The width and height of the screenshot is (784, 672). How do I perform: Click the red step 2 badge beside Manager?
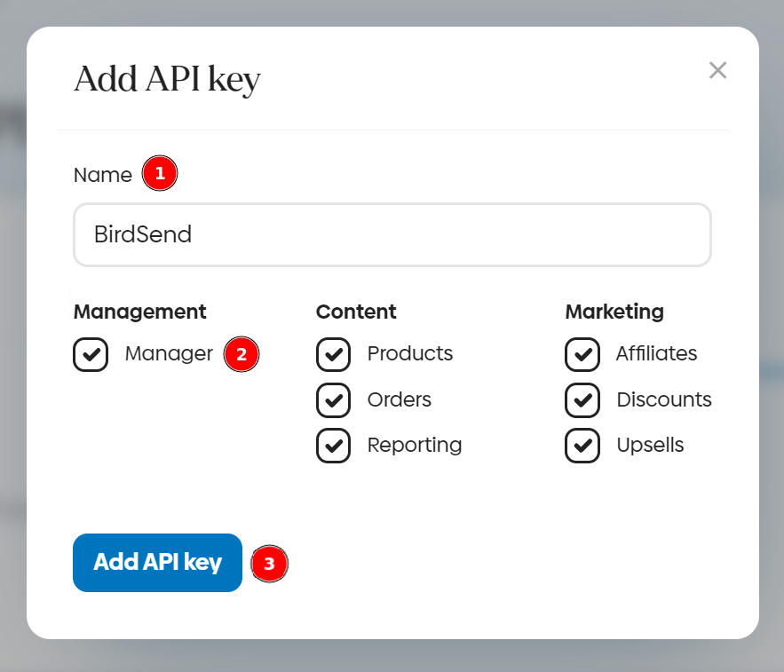241,355
